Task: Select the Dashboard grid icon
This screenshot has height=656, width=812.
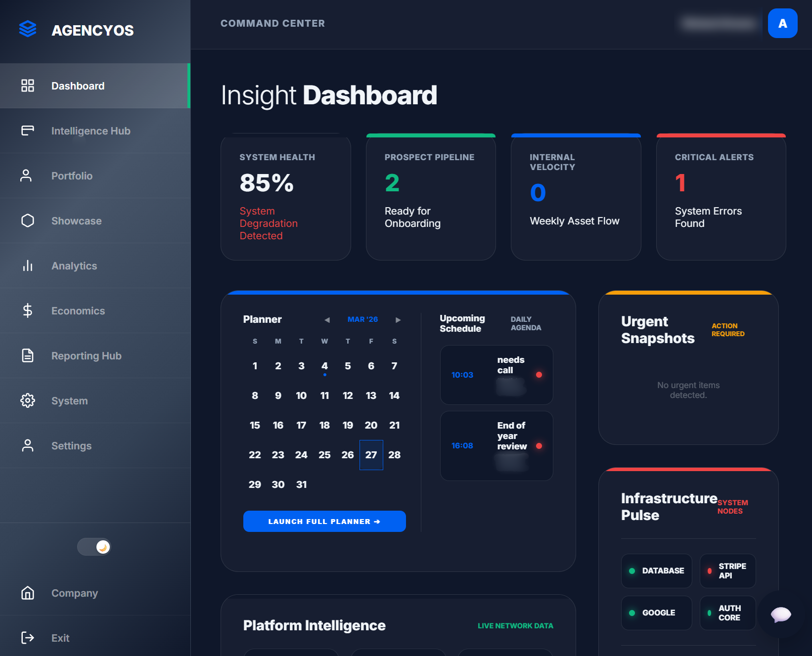Action: (x=28, y=86)
